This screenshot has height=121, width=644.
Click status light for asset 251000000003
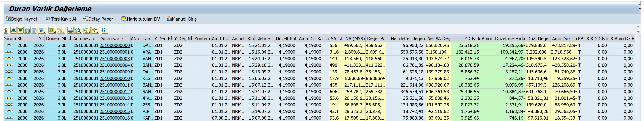(9, 59)
